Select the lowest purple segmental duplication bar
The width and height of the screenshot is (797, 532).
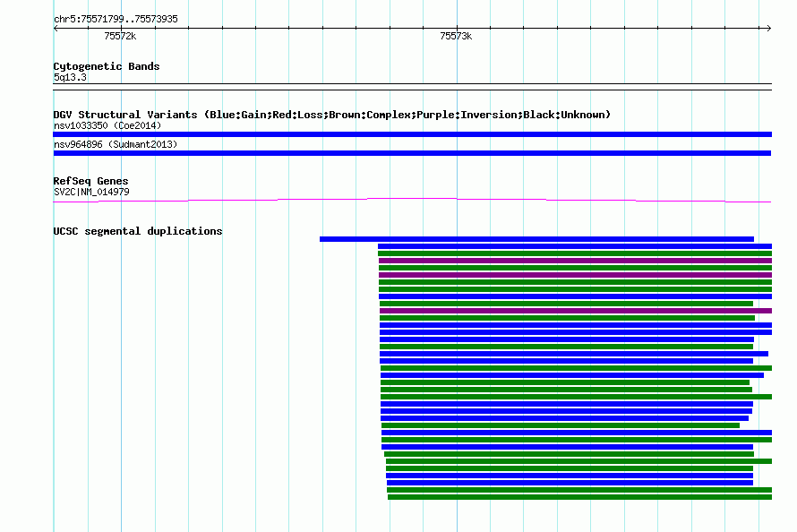[576, 311]
